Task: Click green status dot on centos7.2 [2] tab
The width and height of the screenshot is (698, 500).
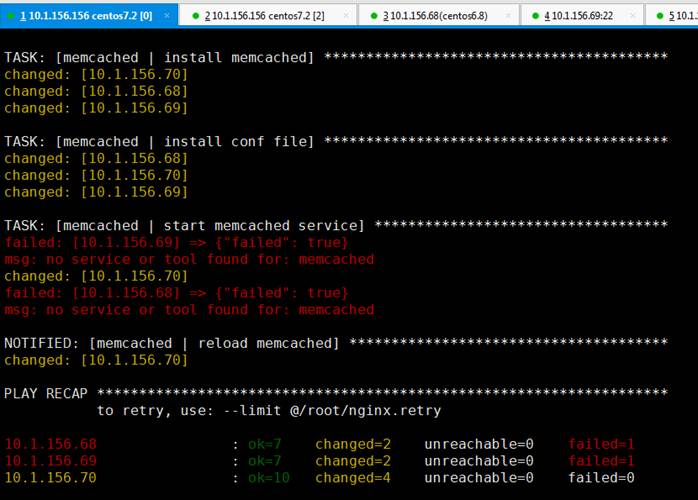Action: (195, 16)
